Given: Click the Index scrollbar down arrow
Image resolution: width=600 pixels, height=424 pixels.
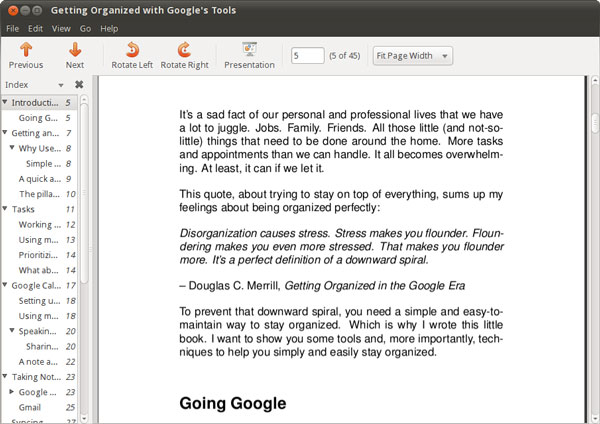Looking at the screenshot, I should [x=84, y=418].
